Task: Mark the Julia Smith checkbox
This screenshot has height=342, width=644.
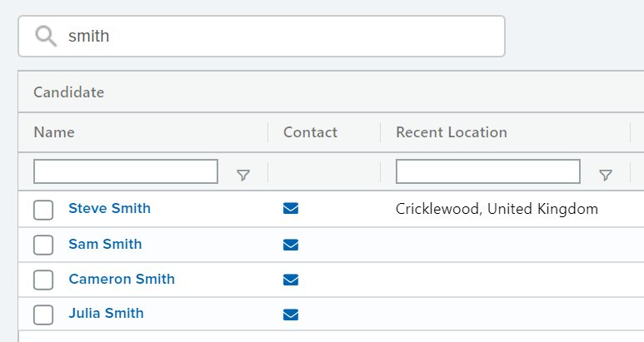Action: (x=43, y=315)
